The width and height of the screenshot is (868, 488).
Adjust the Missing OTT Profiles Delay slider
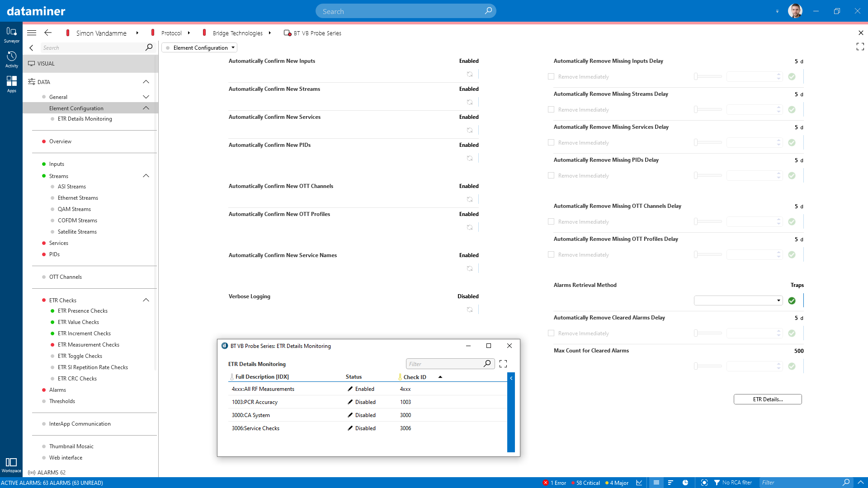(x=708, y=254)
